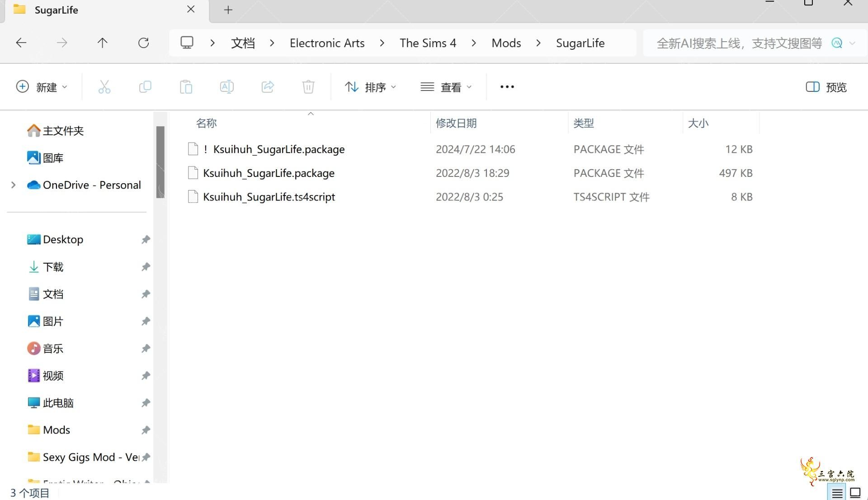Go up one folder level
This screenshot has width=868, height=500.
103,43
